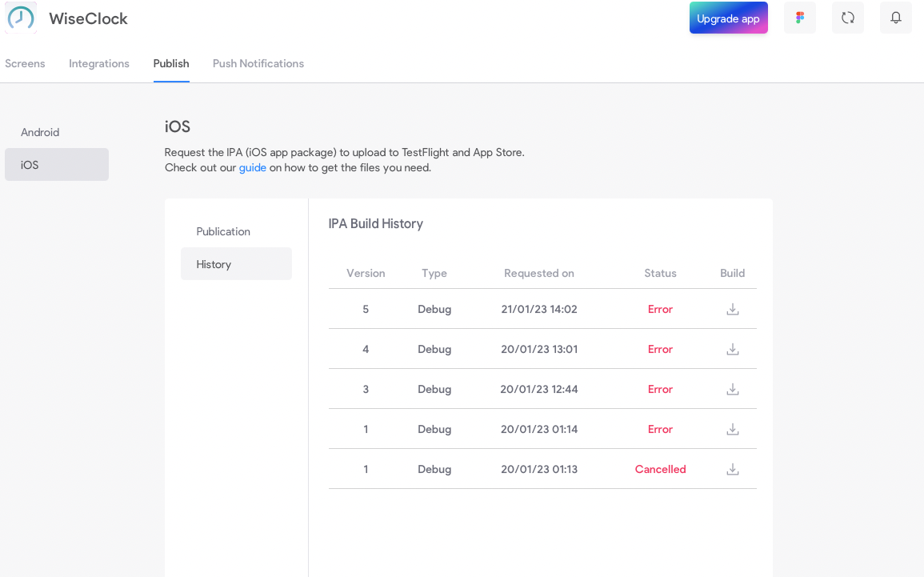
Task: Click the 20/01/23 12:44 date cell
Action: pyautogui.click(x=539, y=390)
